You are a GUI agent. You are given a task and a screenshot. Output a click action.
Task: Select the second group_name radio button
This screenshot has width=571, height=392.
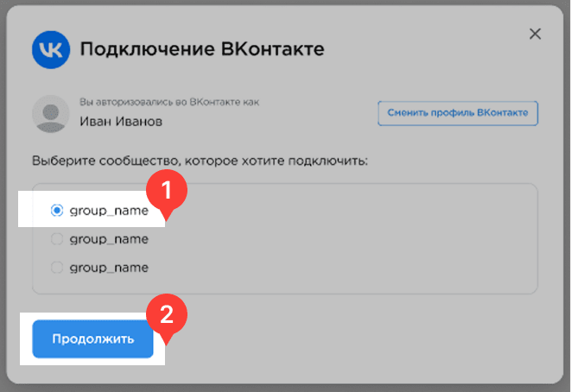point(57,239)
